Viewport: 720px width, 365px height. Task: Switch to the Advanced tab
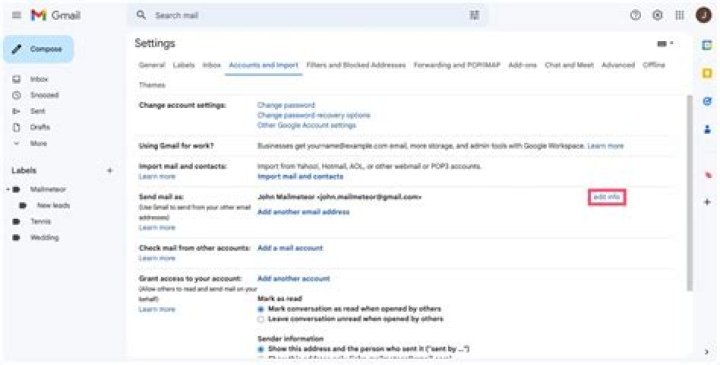click(618, 65)
